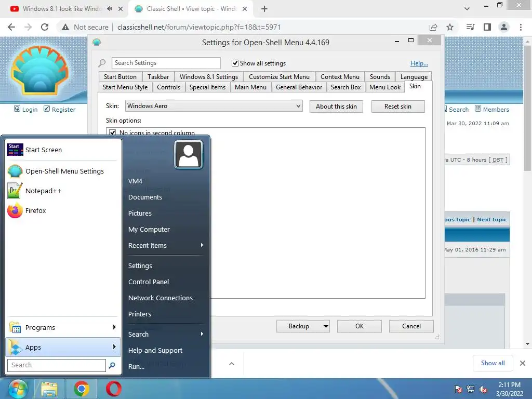This screenshot has height=399, width=532.
Task: Expand the Programs submenu arrow
Action: coord(114,327)
